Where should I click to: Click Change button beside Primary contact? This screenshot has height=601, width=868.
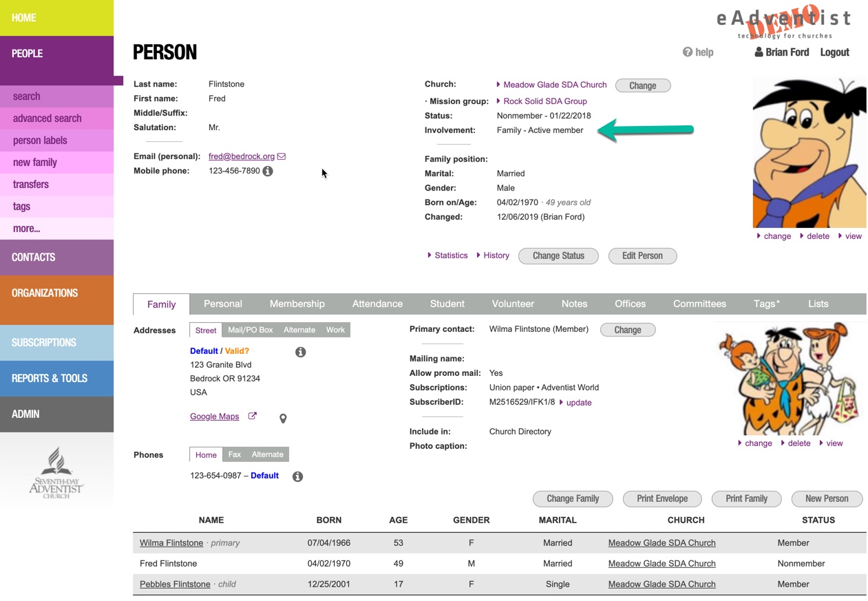(x=628, y=330)
